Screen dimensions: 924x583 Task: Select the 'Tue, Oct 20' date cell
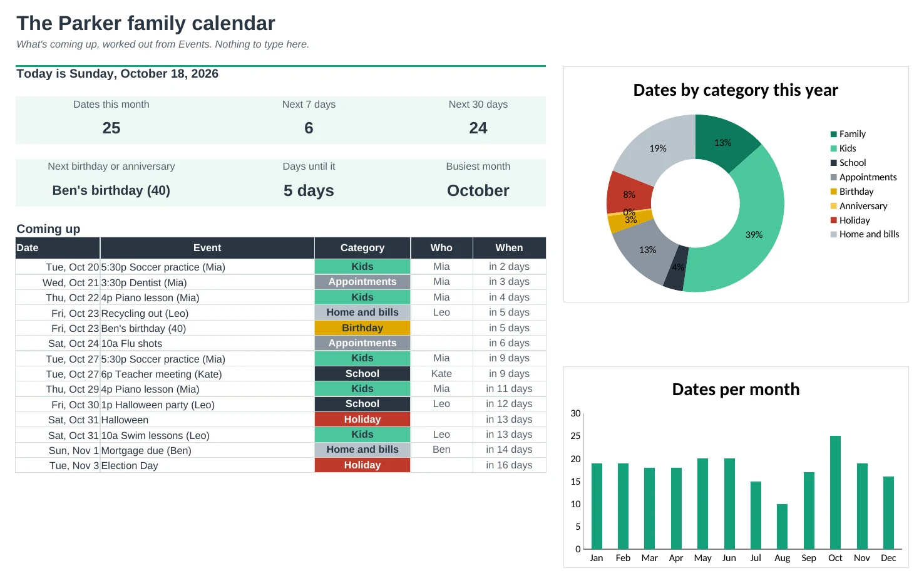pos(58,267)
